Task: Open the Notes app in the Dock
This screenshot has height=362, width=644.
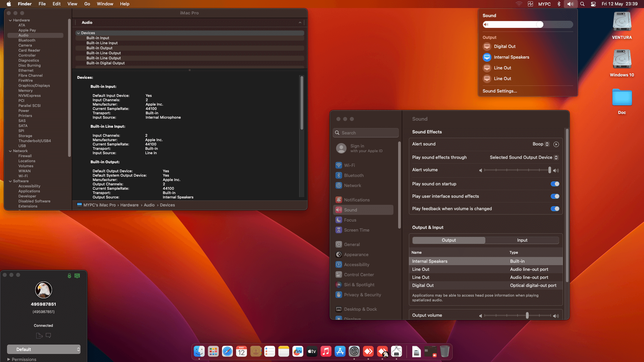Action: pyautogui.click(x=284, y=351)
